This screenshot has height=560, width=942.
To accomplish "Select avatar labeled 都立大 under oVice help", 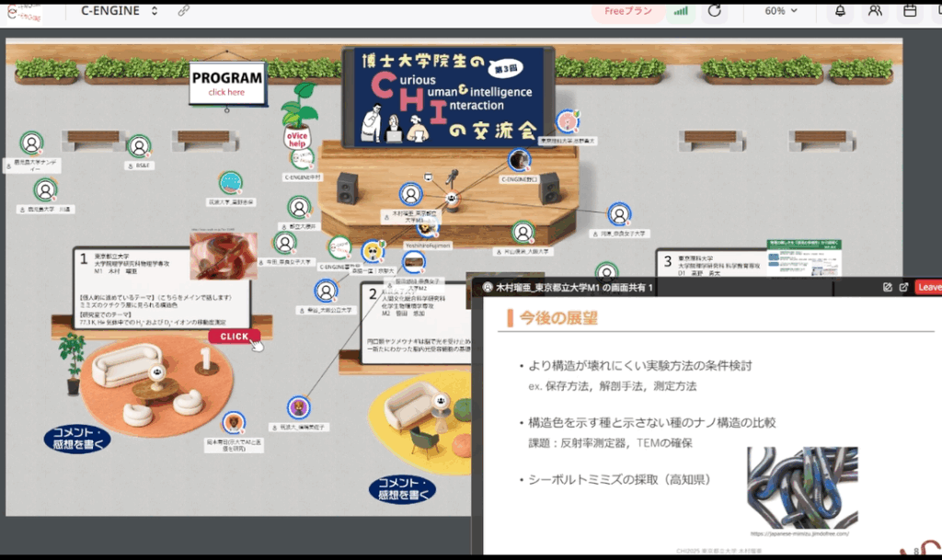I will tap(299, 208).
